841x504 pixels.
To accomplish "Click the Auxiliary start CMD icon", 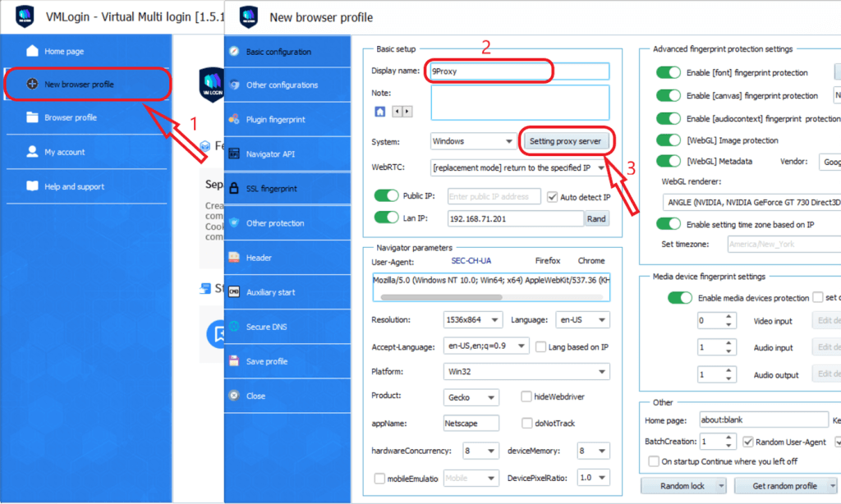I will [234, 291].
